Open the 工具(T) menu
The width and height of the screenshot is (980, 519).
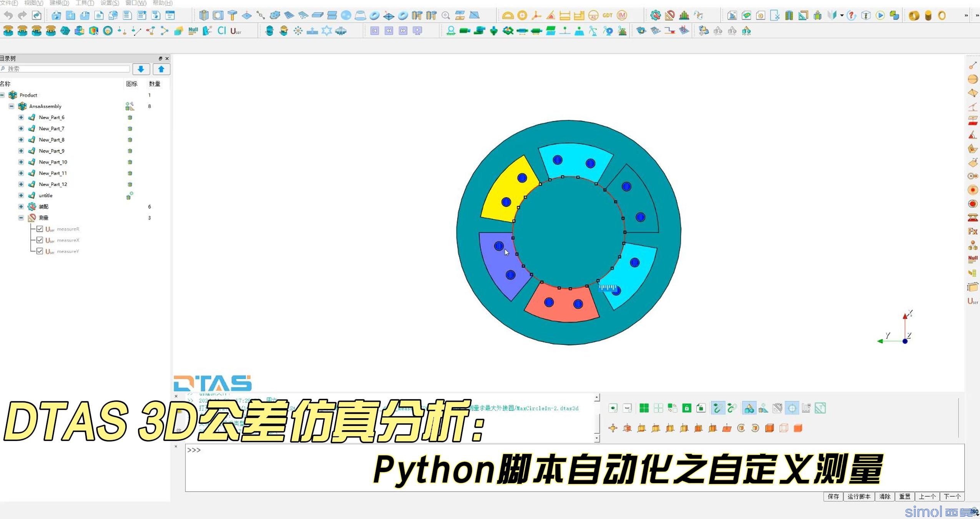(x=85, y=3)
